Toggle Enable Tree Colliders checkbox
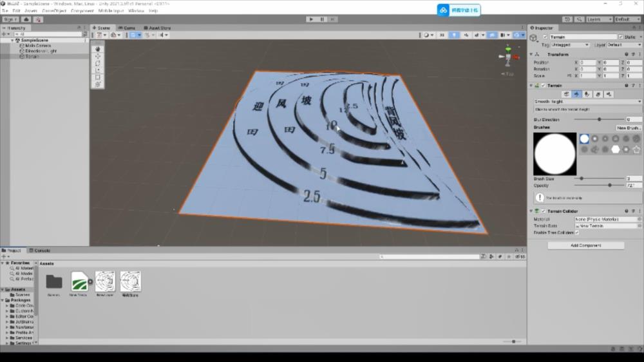This screenshot has width=644, height=362. 577,233
